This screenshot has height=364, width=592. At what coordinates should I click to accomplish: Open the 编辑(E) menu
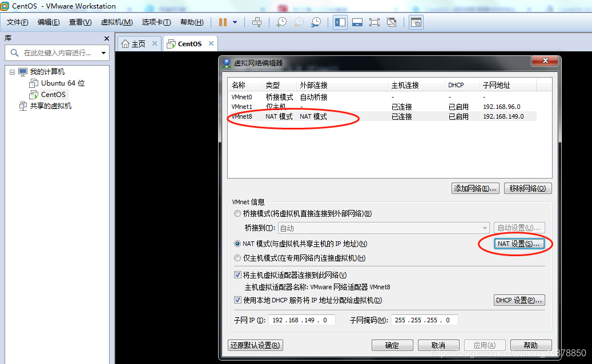point(49,22)
